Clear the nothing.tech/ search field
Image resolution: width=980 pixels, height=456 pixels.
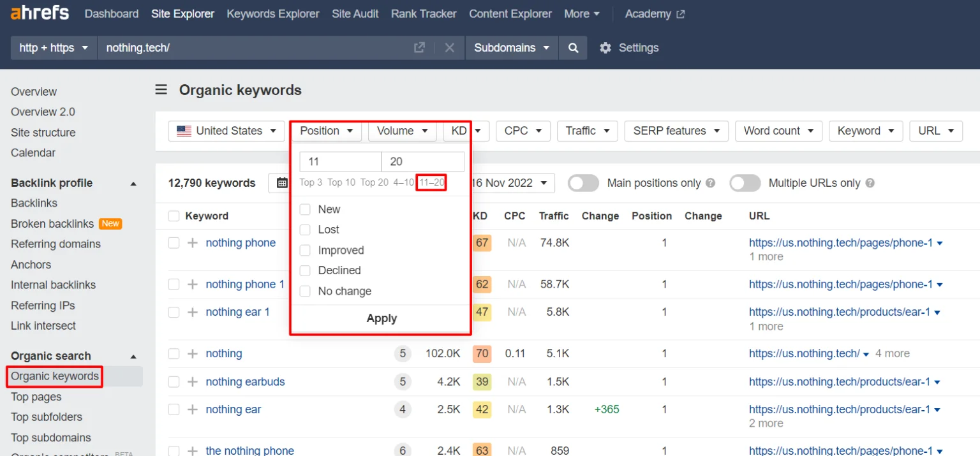pyautogui.click(x=450, y=48)
